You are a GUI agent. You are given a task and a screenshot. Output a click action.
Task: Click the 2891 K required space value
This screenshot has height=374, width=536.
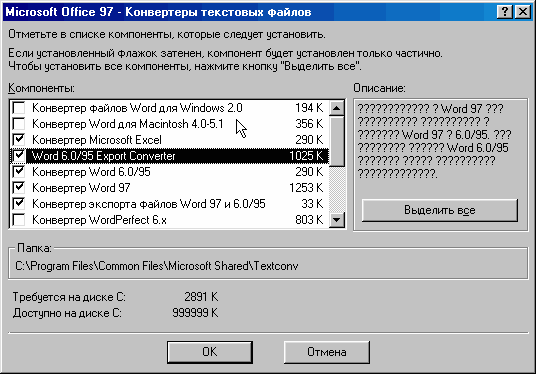[201, 297]
